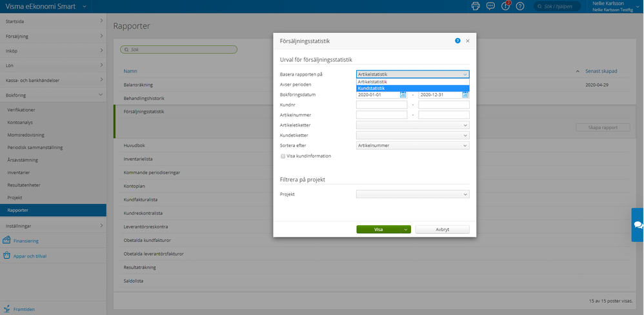Open the end date calendar picker
This screenshot has width=644, height=315.
coord(465,94)
